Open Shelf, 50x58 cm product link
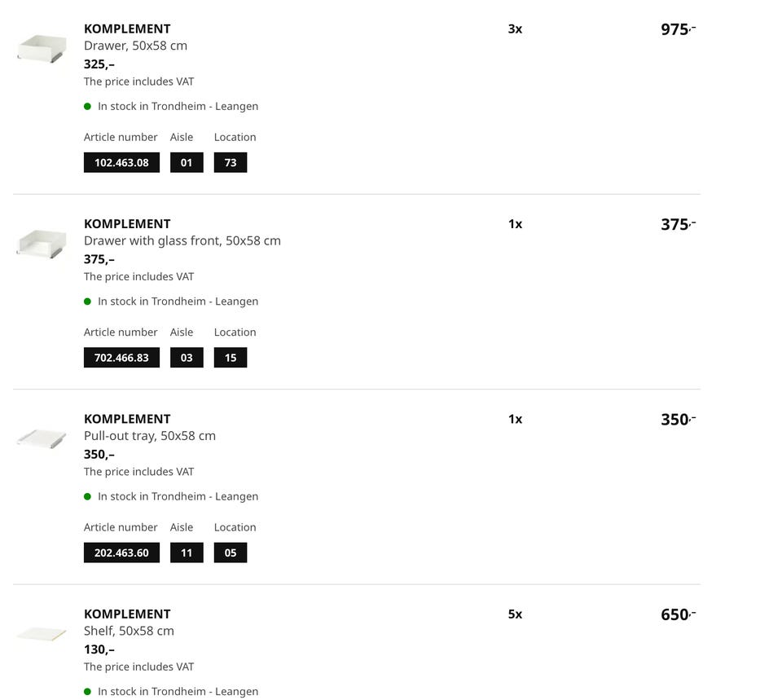 129,631
